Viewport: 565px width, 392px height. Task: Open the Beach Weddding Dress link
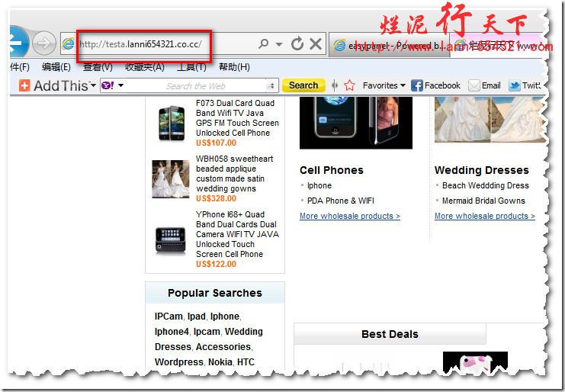[486, 185]
